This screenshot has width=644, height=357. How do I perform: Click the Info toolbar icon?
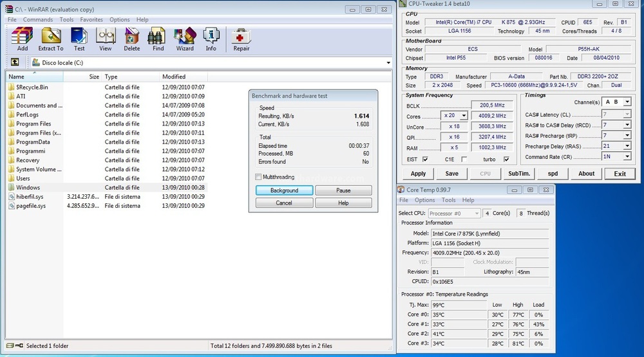point(211,36)
